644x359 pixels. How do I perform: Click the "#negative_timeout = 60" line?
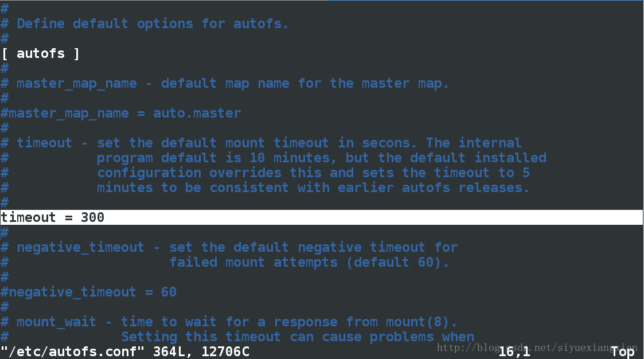pos(89,292)
